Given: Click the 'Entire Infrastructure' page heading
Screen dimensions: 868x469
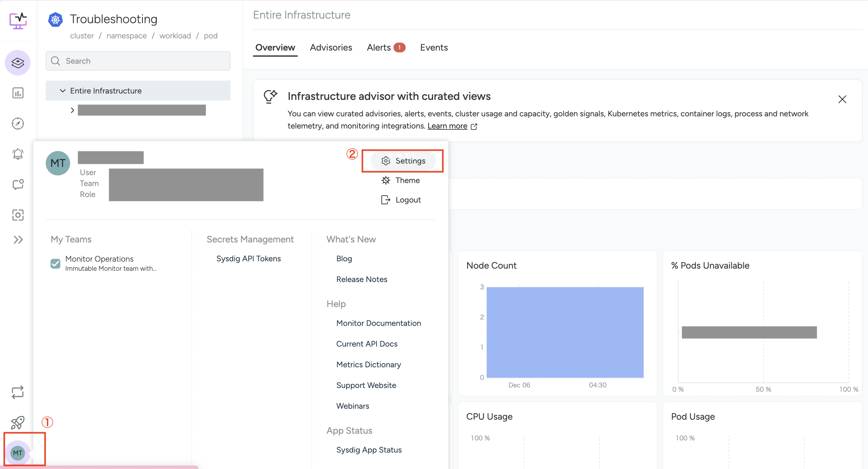Looking at the screenshot, I should click(x=302, y=15).
